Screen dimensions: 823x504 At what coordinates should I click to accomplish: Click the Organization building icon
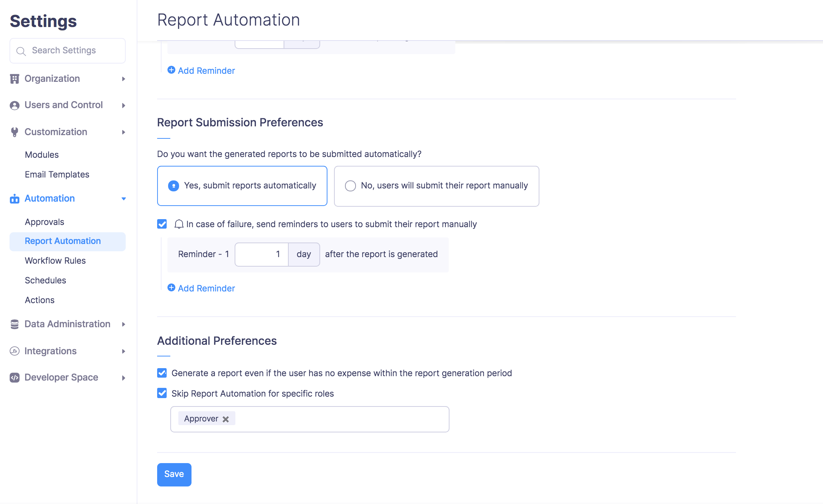tap(15, 79)
